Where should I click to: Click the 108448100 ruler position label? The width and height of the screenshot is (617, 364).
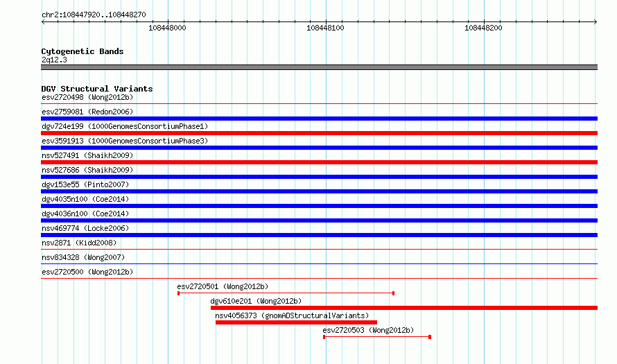point(325,28)
